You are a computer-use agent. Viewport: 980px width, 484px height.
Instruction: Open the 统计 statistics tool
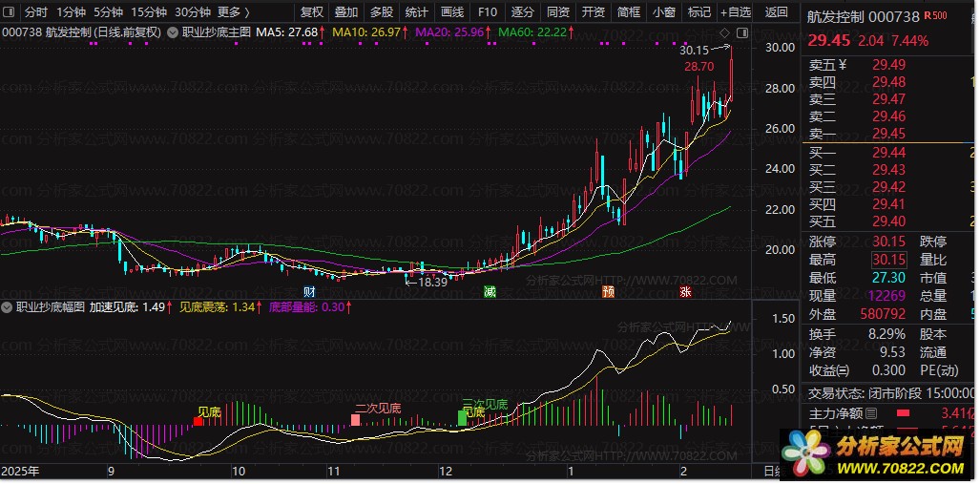coord(416,11)
